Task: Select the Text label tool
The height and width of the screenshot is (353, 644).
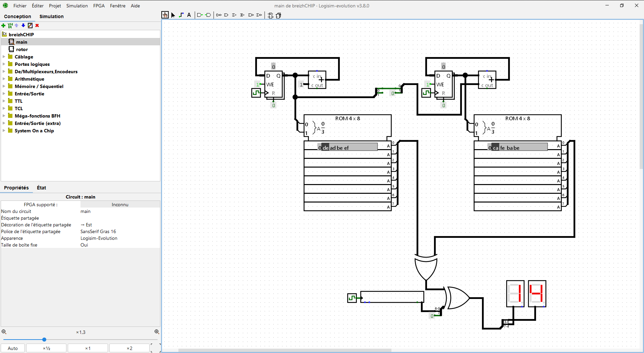Action: pos(189,15)
